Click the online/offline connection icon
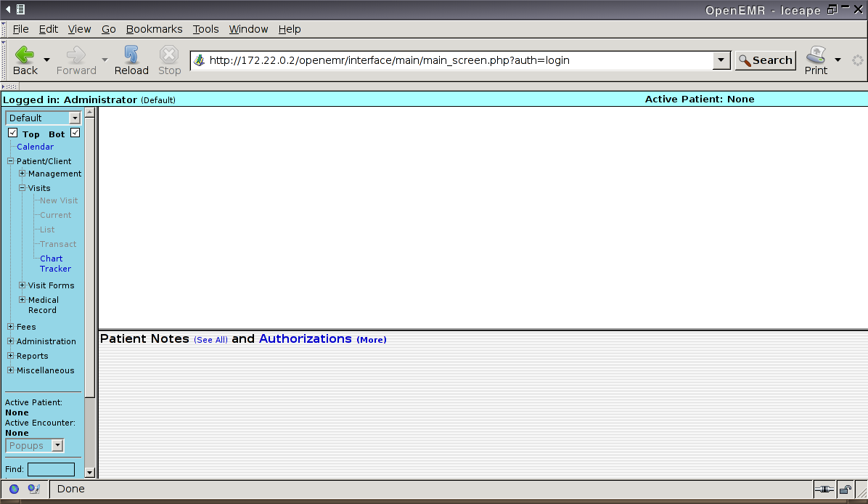868x504 pixels. (824, 489)
